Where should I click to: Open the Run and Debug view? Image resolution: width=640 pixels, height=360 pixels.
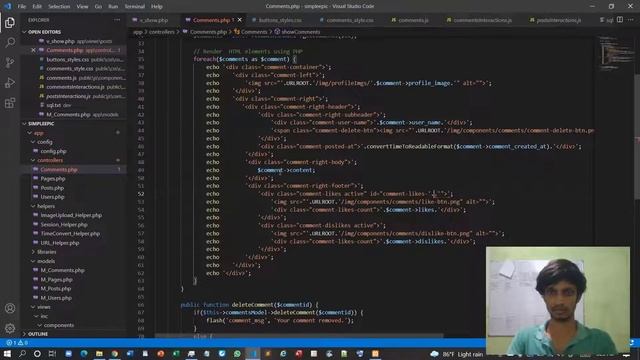[10, 82]
